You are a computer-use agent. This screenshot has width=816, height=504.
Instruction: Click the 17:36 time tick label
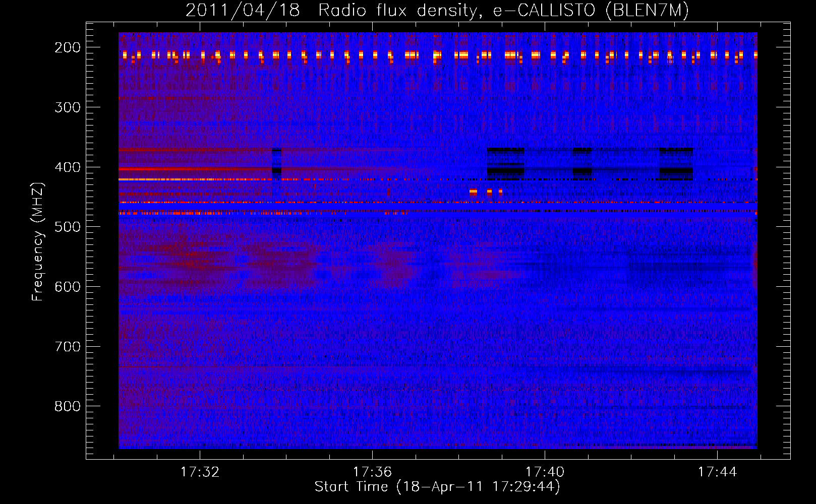tap(372, 472)
